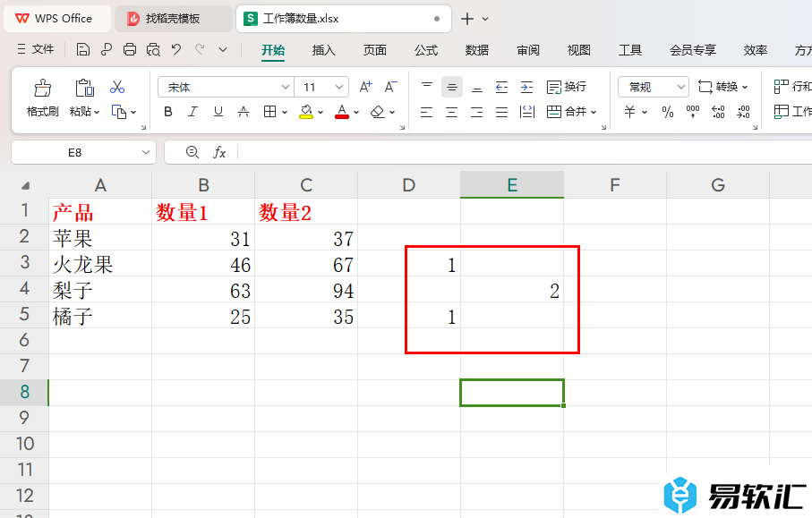The image size is (812, 518).
Task: Click the E8 Name Box field
Action: pyautogui.click(x=75, y=152)
